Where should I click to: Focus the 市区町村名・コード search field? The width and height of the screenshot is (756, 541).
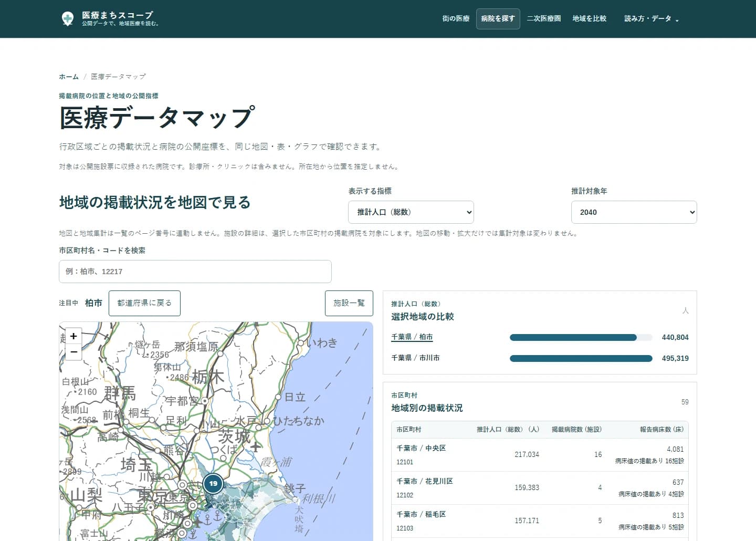pos(195,272)
